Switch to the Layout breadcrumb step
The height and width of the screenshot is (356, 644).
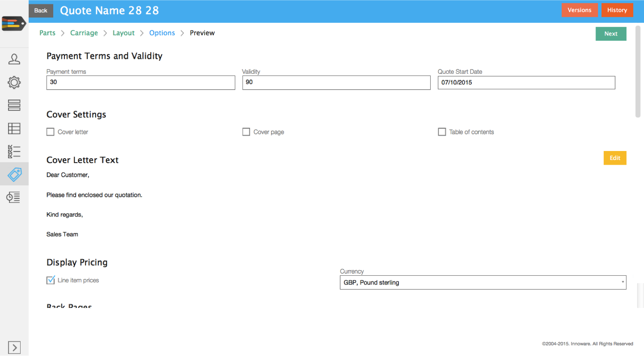[x=123, y=33]
